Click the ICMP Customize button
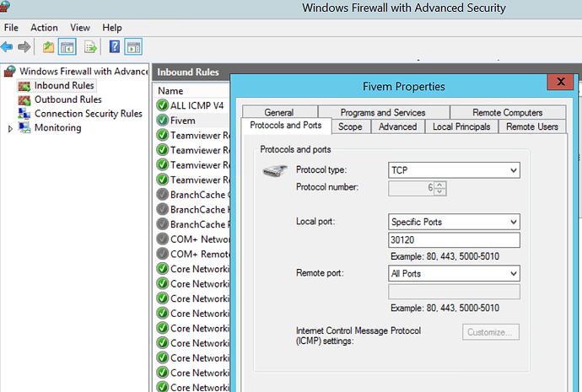Screen dimensions: 582x392 pyautogui.click(x=490, y=332)
